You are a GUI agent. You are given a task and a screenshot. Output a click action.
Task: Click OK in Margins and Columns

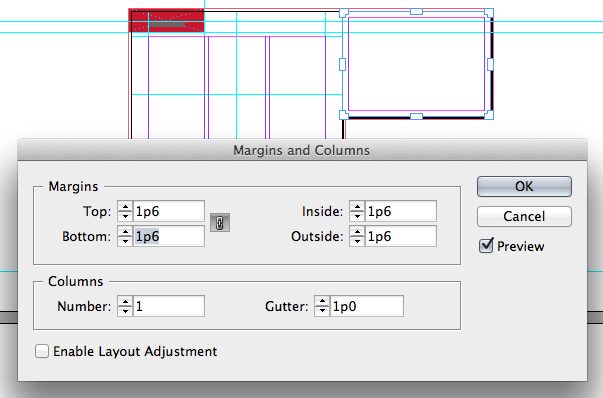[524, 187]
